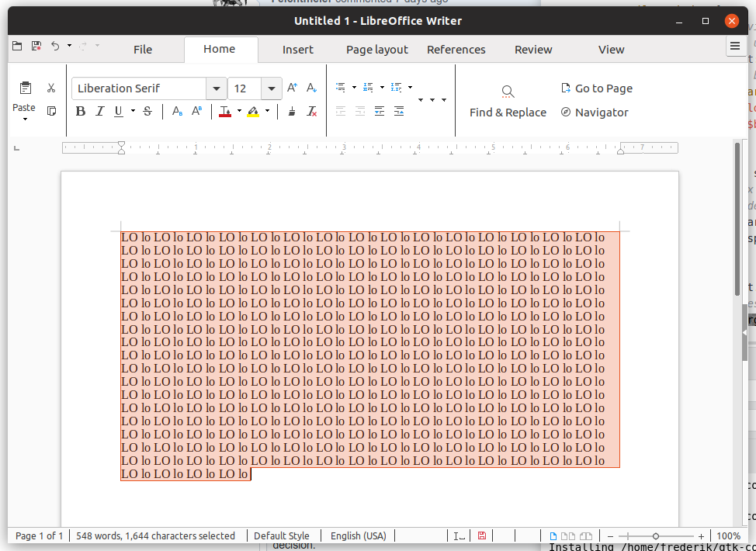Click the word count status text

pyautogui.click(x=155, y=536)
